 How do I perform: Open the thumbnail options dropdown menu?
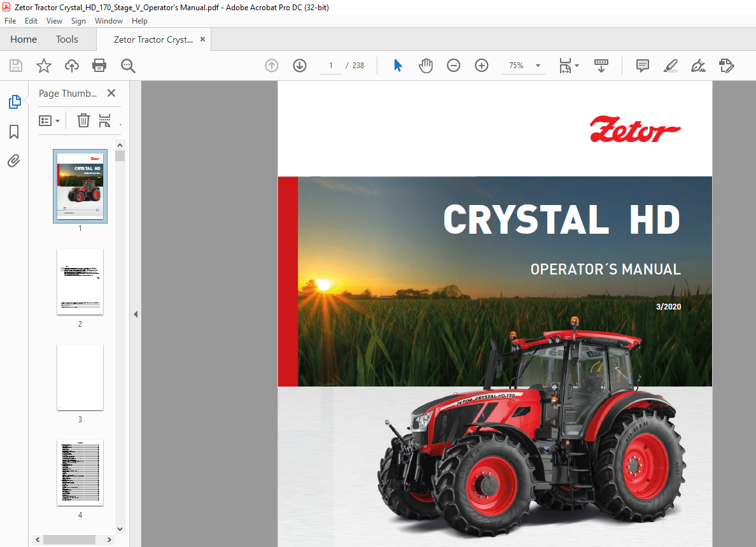coord(49,120)
